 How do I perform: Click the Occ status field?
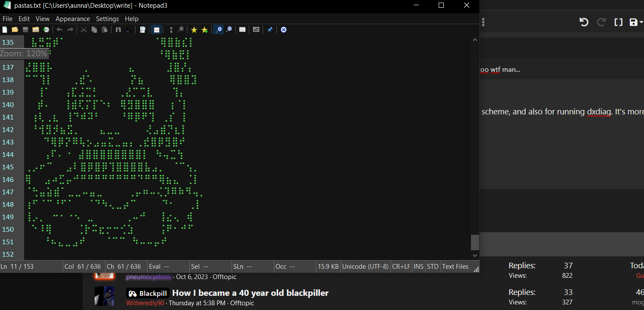pyautogui.click(x=294, y=267)
